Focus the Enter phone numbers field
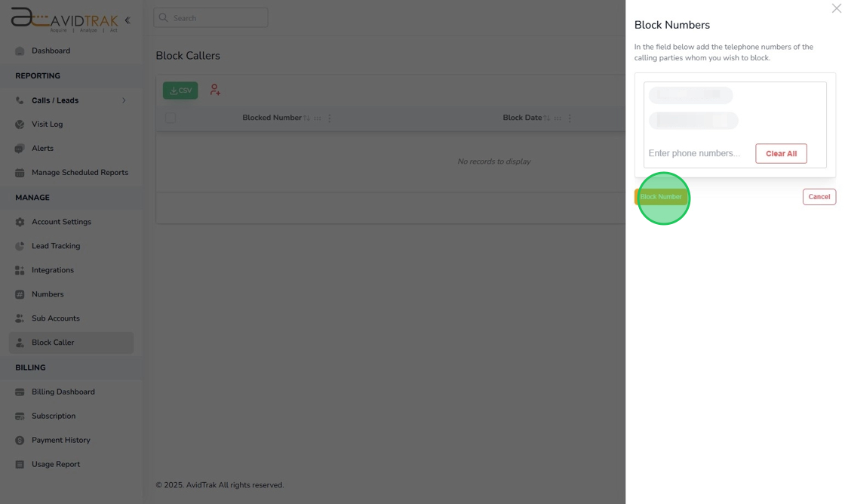Screen dimensions: 845x504 [x=694, y=153]
